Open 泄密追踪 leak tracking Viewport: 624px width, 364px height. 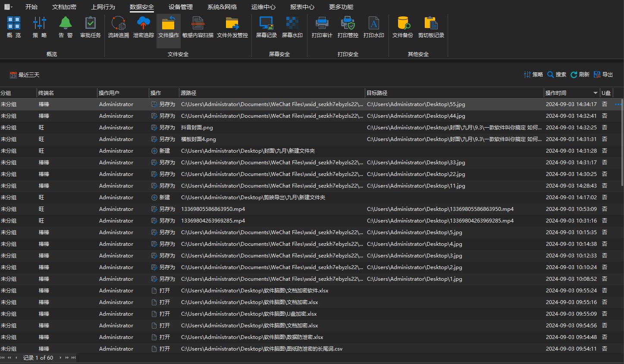(144, 27)
